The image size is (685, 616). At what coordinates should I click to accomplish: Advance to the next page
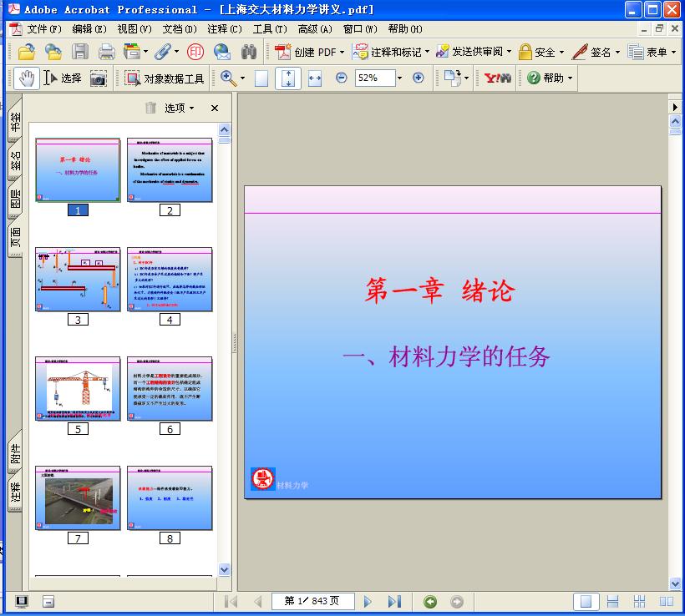coord(368,602)
